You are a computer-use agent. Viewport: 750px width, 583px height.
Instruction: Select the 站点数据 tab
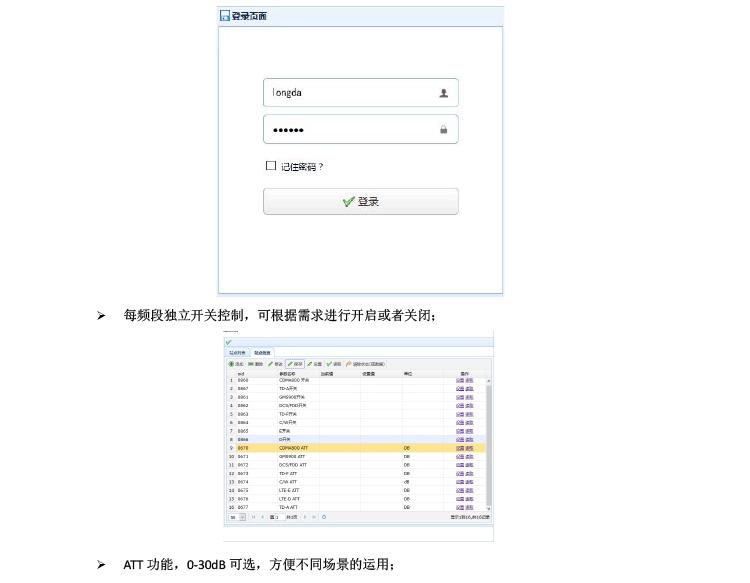point(261,352)
